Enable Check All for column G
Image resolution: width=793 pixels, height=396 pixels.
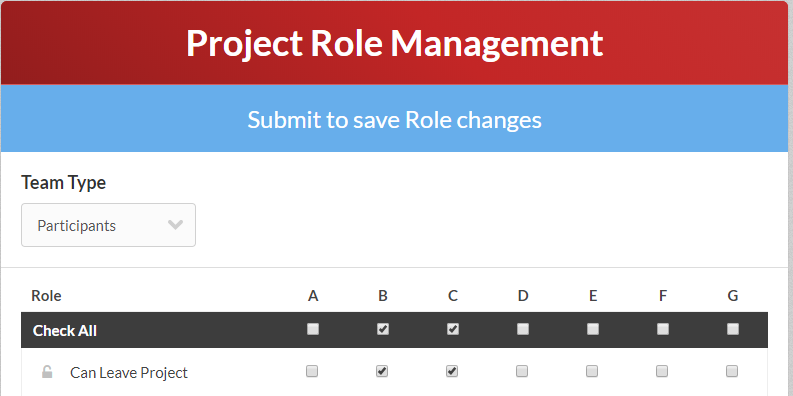(x=732, y=329)
